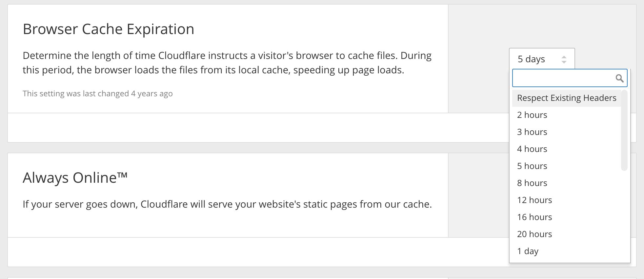The image size is (644, 279).
Task: Select the "4 hours" expiration option
Action: tap(532, 149)
